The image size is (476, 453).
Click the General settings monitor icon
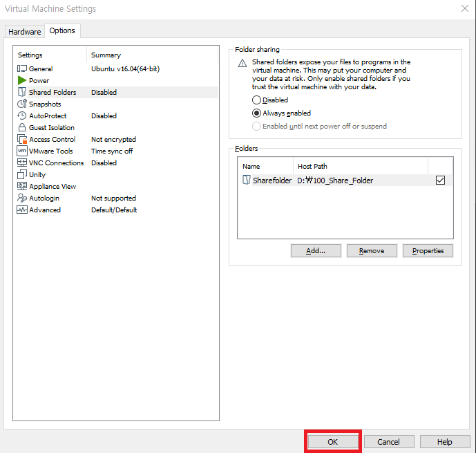(22, 68)
